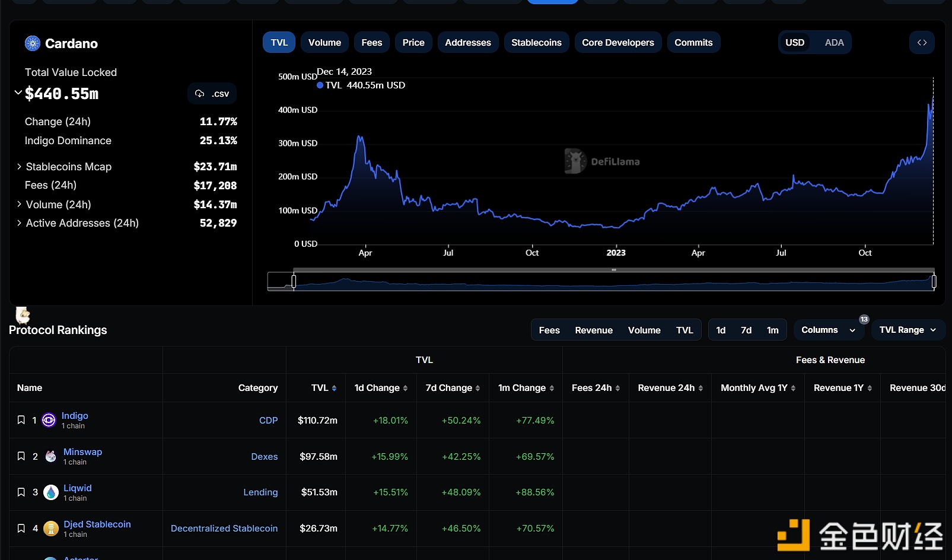Switch denomination to ADA
Viewport: 952px width, 560px height.
[834, 43]
